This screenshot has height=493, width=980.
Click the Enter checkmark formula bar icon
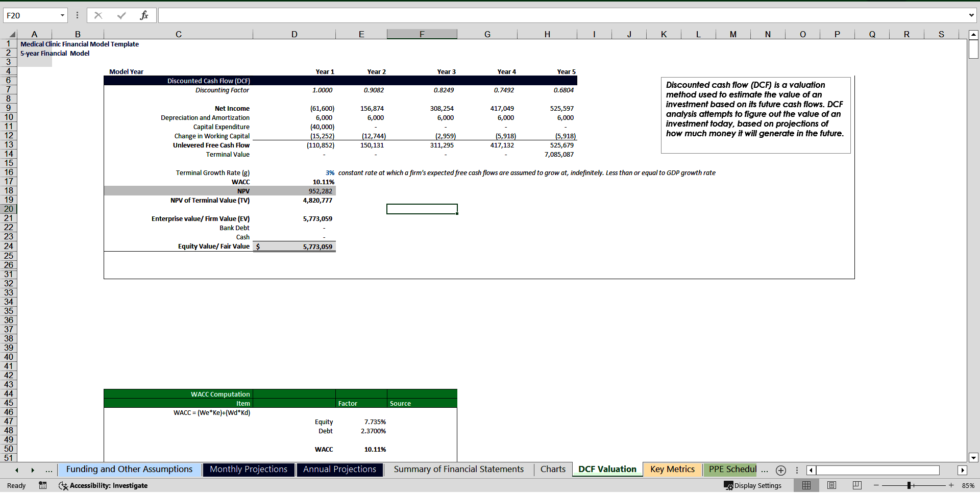121,15
